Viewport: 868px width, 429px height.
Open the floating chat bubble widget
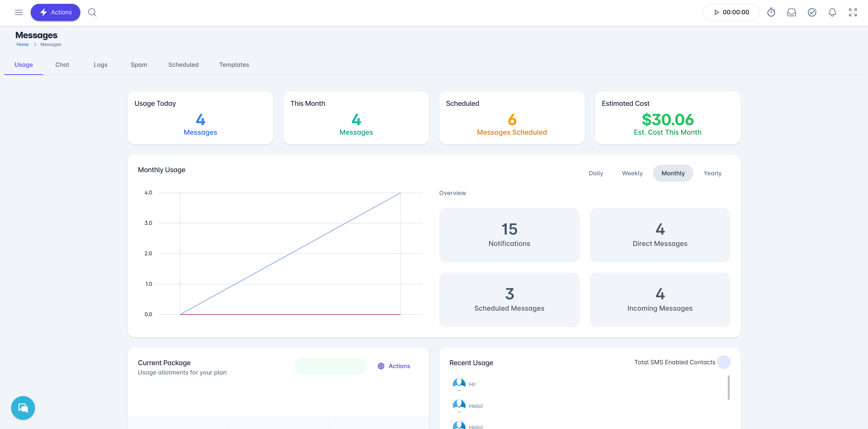23,407
